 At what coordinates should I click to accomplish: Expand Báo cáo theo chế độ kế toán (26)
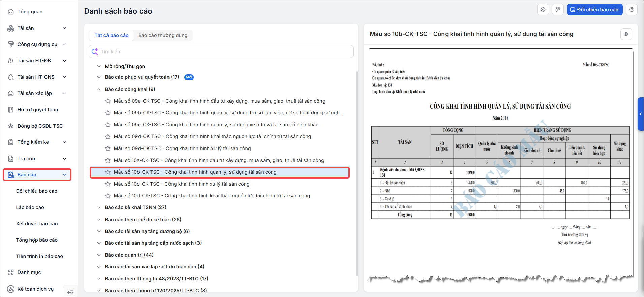pos(99,220)
